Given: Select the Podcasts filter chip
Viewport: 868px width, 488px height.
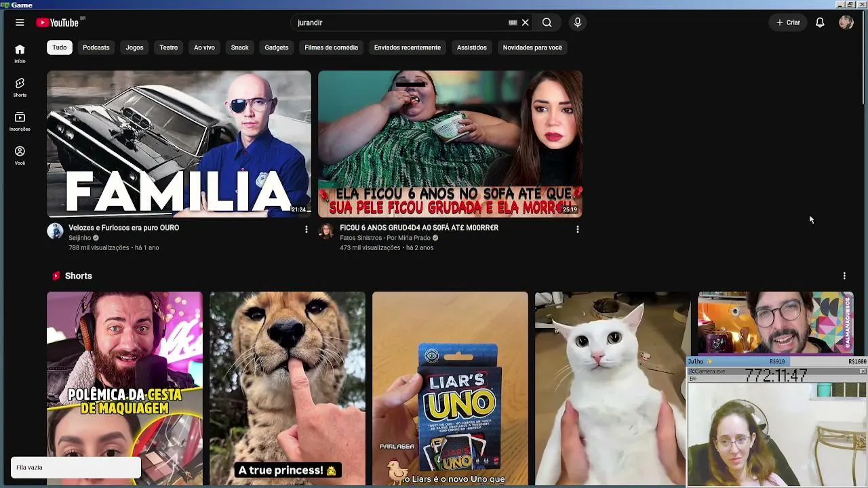Looking at the screenshot, I should pos(96,47).
